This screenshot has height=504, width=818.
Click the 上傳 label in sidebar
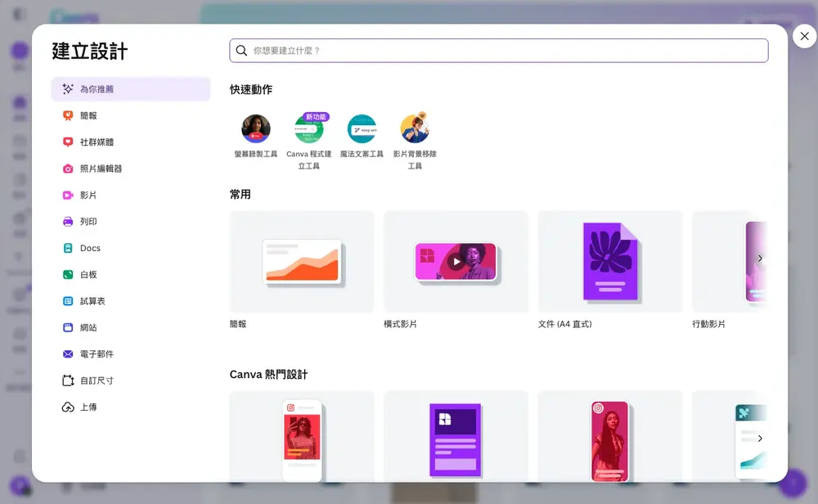pyautogui.click(x=88, y=407)
